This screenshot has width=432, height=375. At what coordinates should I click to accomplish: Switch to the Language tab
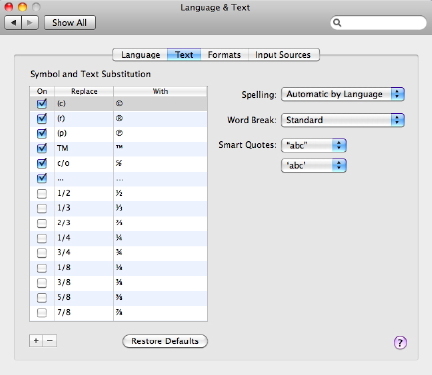pos(140,55)
